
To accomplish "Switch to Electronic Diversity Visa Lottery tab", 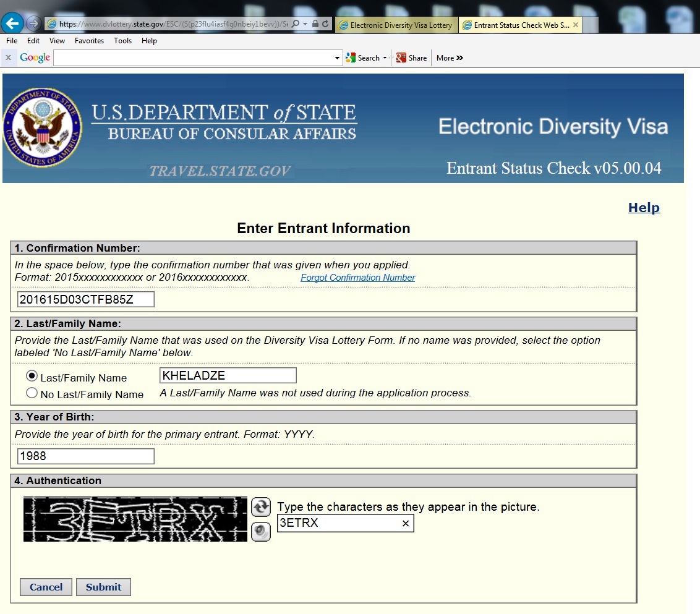I will tap(396, 25).
